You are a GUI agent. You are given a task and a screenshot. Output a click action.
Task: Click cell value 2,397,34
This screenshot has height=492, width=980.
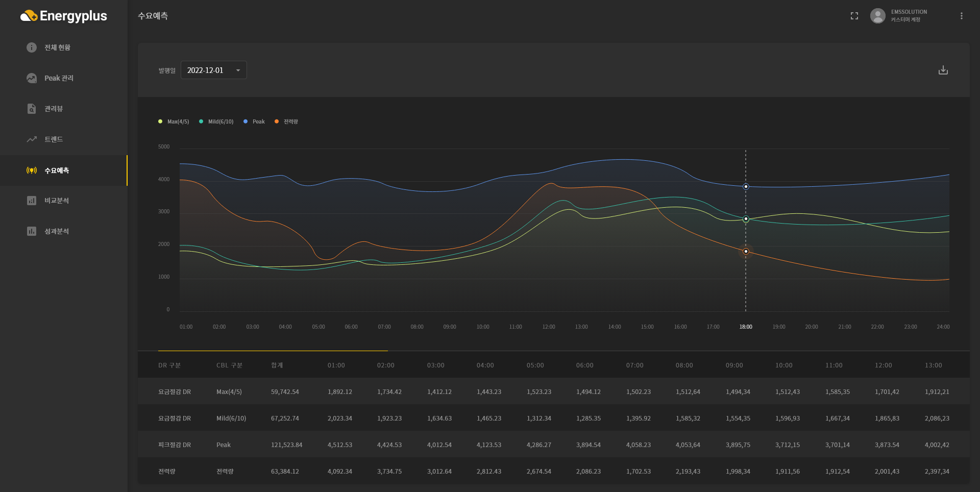coord(937,472)
